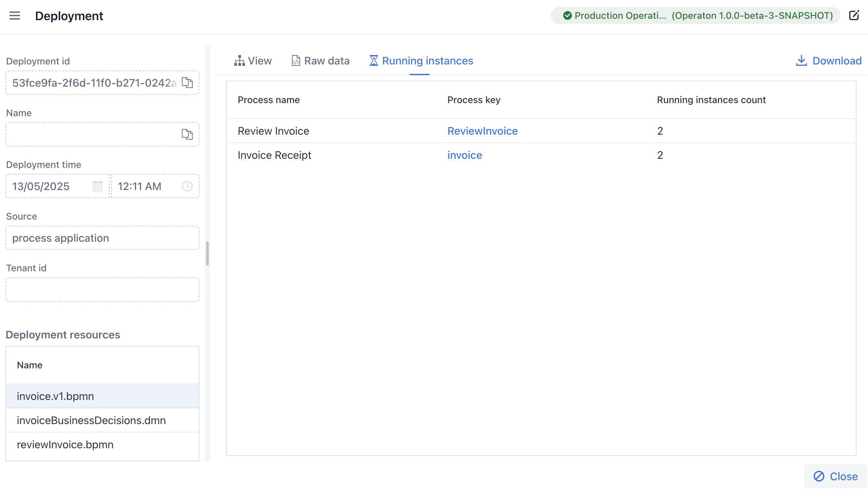Close the deployment view
The image size is (868, 503).
point(836,476)
